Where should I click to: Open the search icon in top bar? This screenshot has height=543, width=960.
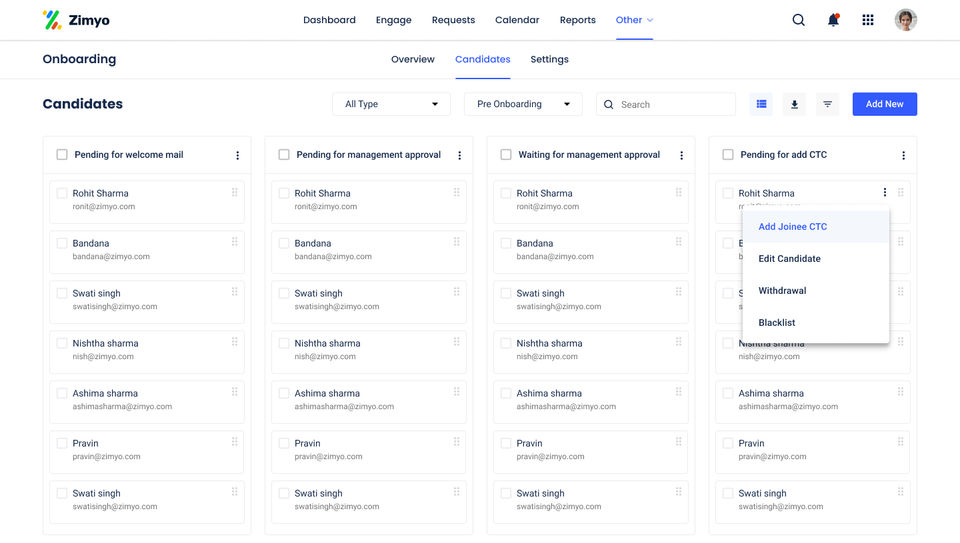[798, 20]
